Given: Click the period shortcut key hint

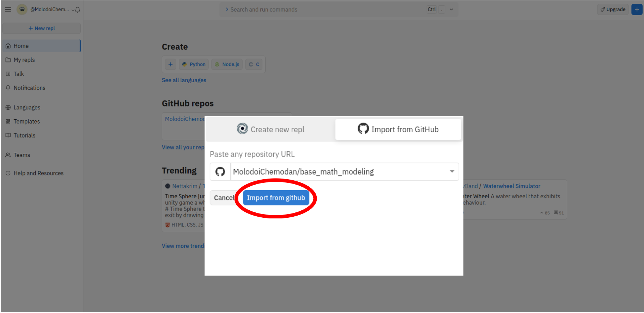Looking at the screenshot, I should pos(442,10).
